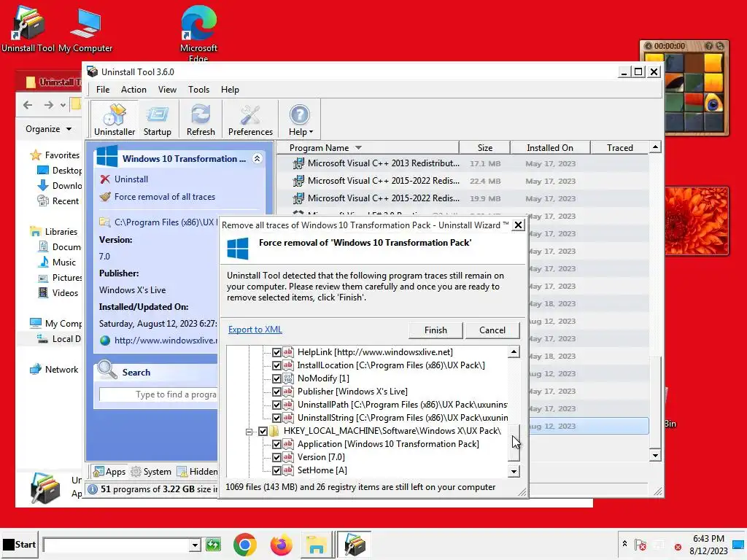
Task: Select Favorites in Explorer sidebar
Action: click(55, 155)
